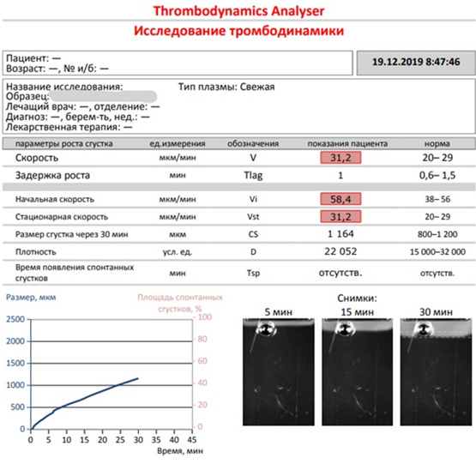Screen dimensions: 476x464
Task: Click the '100' right-axis tick label
Action: coord(205,317)
